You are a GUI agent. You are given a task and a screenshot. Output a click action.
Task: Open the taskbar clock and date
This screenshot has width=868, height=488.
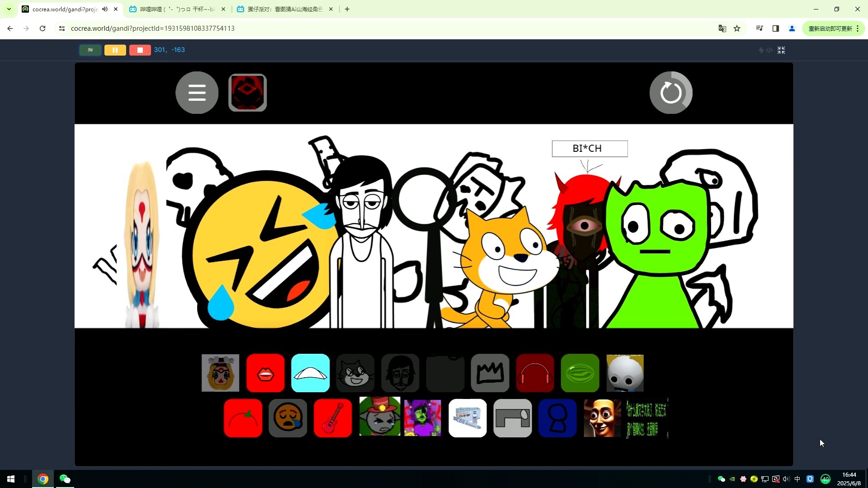pos(849,479)
